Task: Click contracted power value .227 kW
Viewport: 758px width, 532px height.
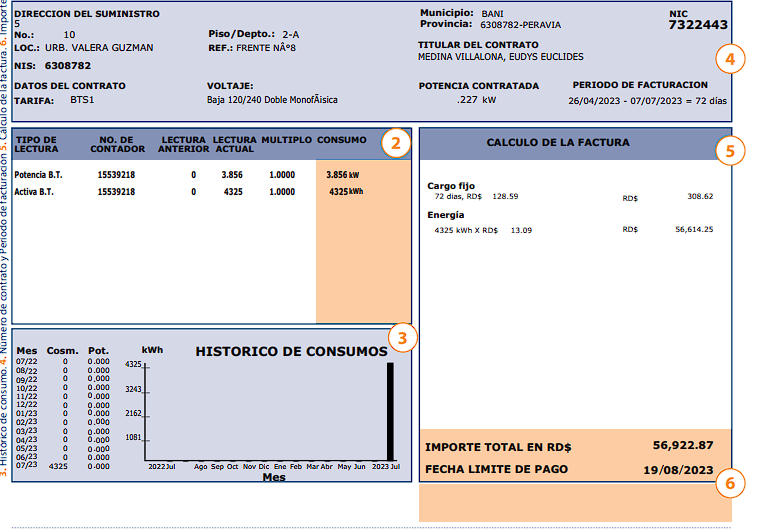Action: click(476, 100)
